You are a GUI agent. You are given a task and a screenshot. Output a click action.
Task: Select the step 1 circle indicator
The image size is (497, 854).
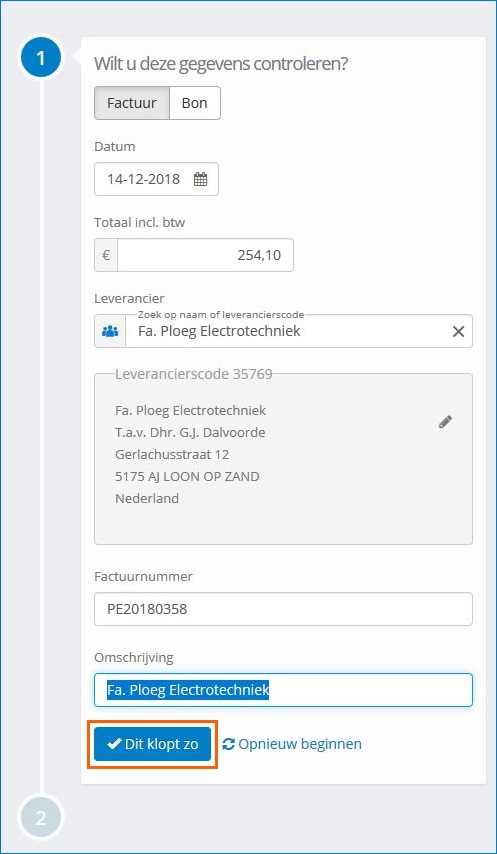tap(41, 57)
